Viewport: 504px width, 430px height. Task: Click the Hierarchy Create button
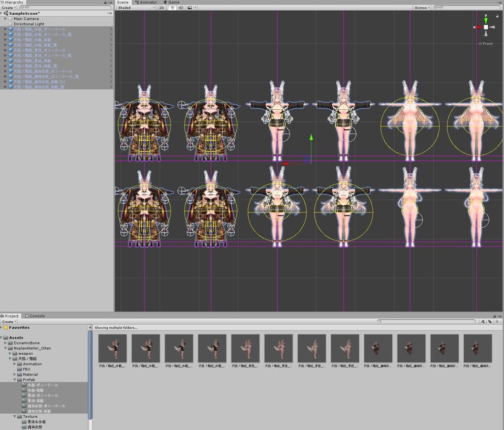(x=8, y=8)
